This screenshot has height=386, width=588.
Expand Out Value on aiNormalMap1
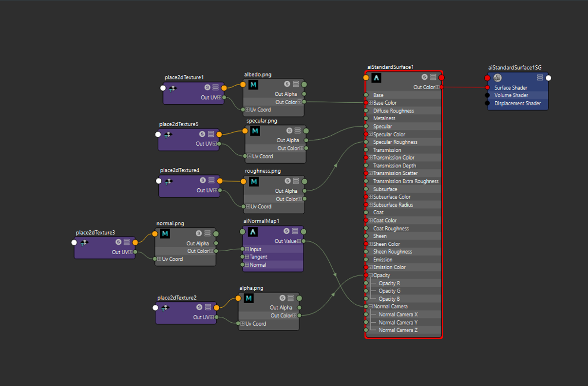299,241
